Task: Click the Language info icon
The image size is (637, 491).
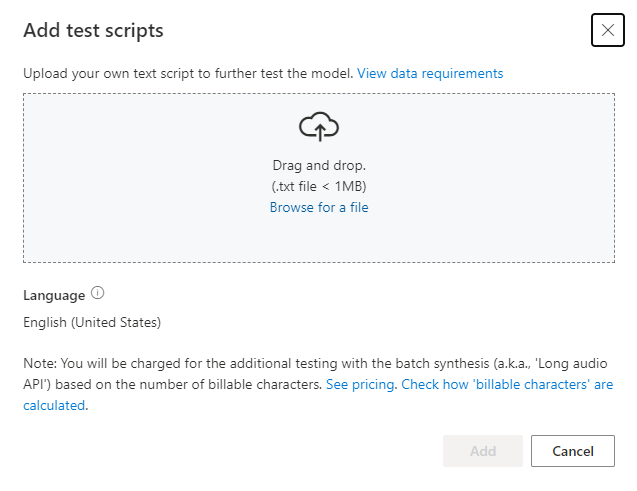Action: tap(98, 294)
